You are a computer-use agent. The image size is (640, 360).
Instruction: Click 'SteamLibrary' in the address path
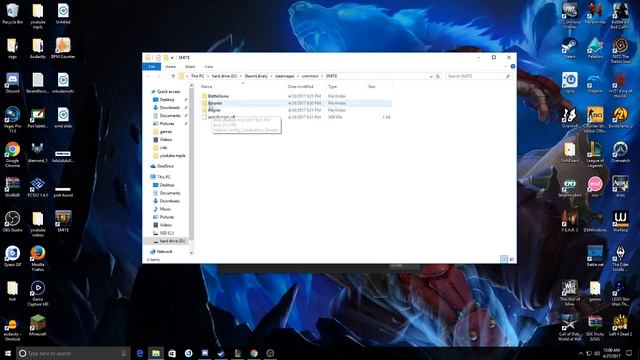256,76
